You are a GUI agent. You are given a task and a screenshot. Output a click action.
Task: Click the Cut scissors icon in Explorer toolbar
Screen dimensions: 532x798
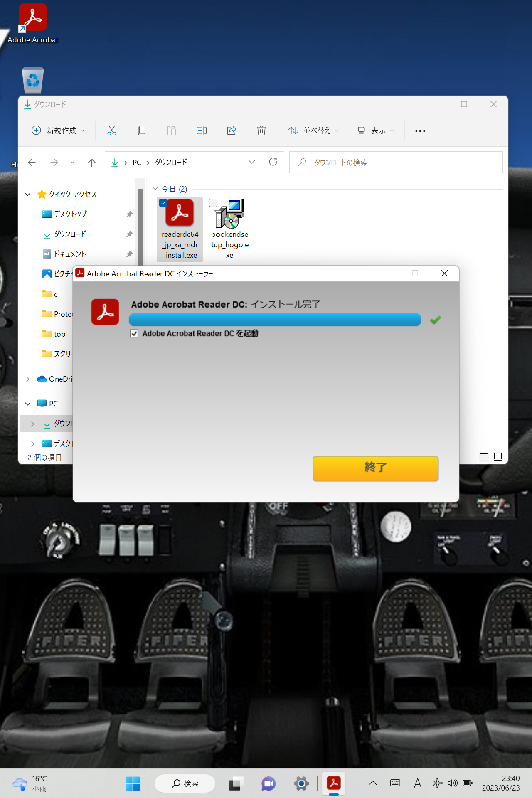[112, 131]
